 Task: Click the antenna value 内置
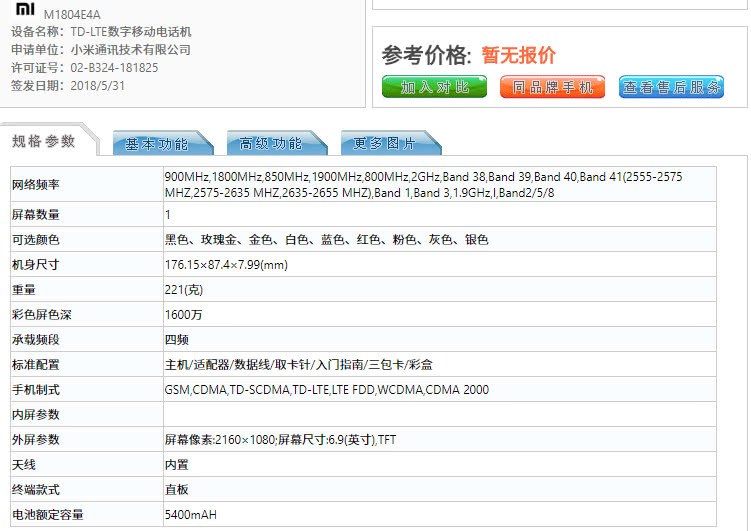(176, 464)
